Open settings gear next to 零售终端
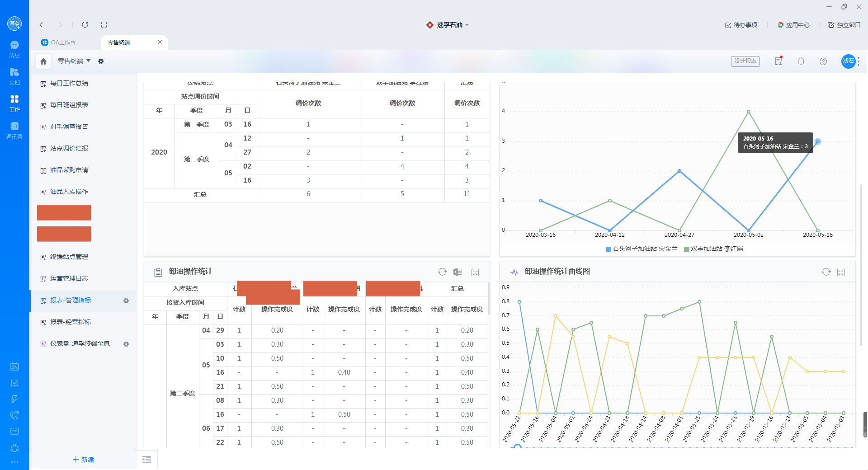868x470 pixels. [101, 61]
